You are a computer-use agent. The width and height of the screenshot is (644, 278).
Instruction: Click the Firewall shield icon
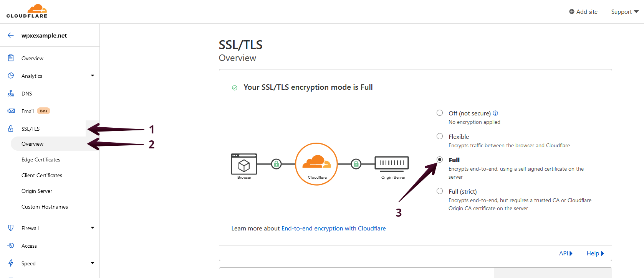11,228
